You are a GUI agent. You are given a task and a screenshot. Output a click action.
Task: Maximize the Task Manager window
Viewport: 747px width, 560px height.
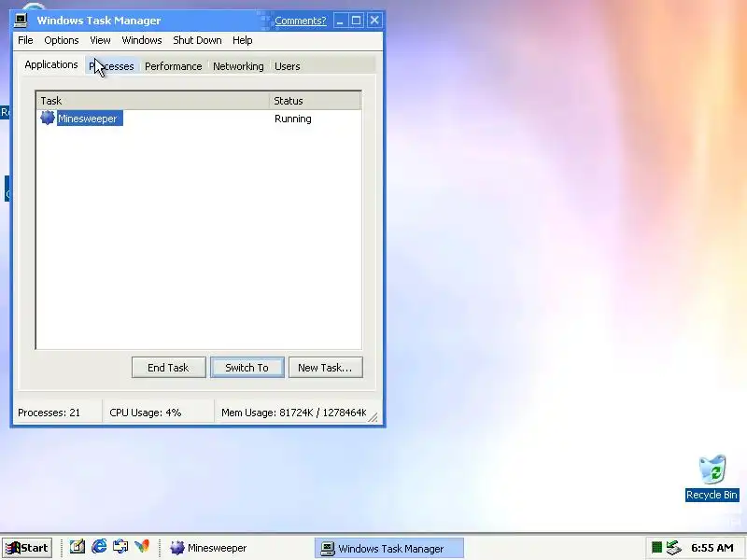tap(357, 21)
